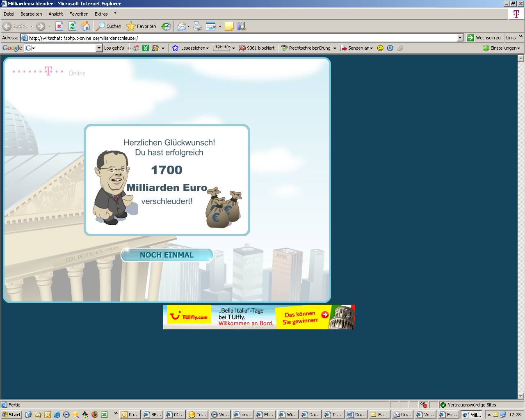525x420 pixels.
Task: Click the Google toolbar news icon
Action: [x=136, y=48]
